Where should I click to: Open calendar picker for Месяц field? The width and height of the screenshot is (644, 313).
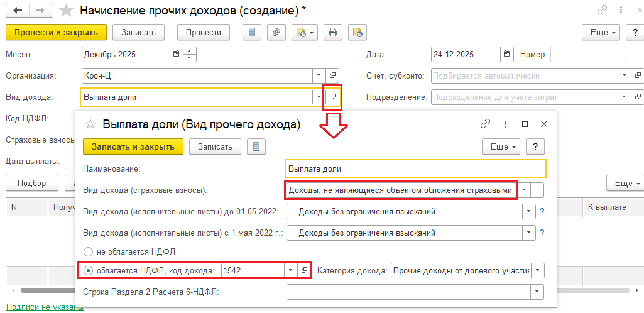[176, 54]
